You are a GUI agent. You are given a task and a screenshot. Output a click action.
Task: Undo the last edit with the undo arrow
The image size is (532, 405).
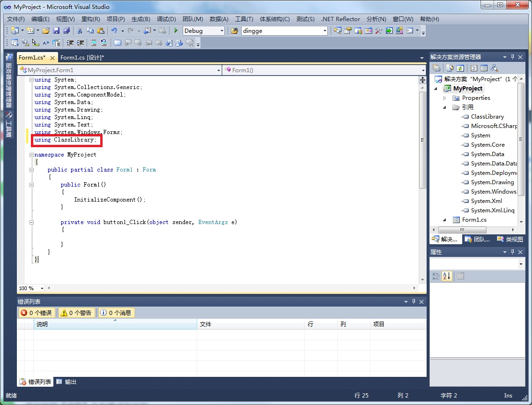[x=114, y=30]
